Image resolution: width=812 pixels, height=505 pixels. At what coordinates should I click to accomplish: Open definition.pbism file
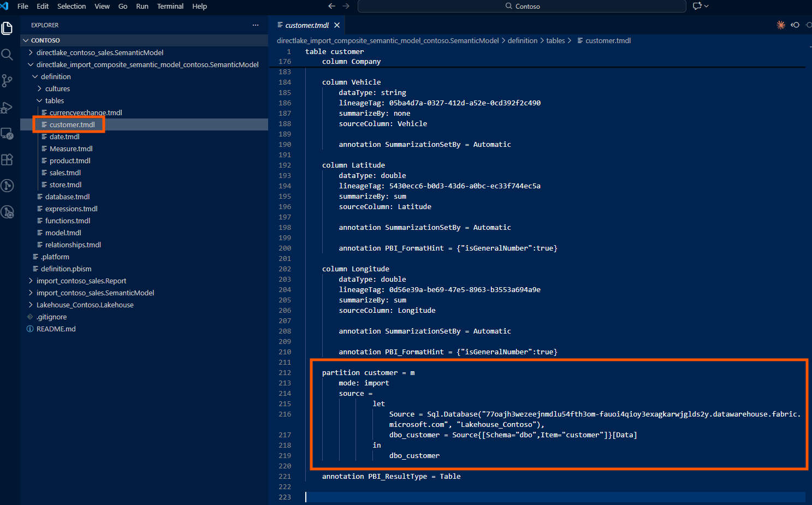[x=144, y=269]
